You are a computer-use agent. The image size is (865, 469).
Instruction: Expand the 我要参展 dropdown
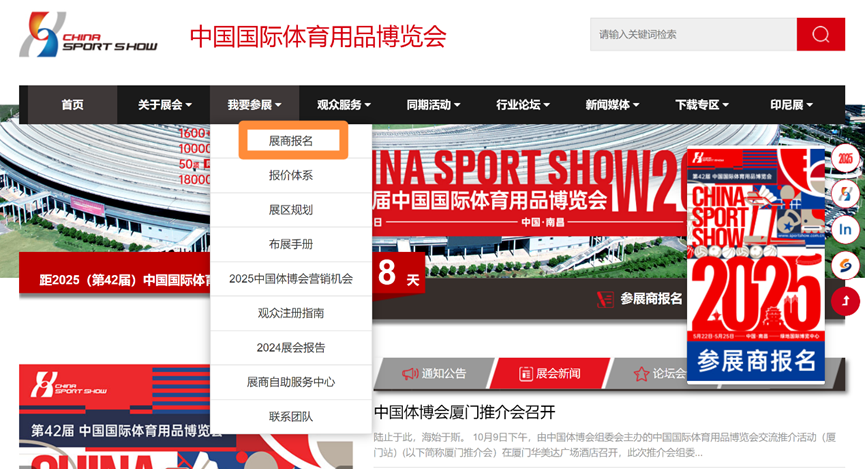[254, 104]
